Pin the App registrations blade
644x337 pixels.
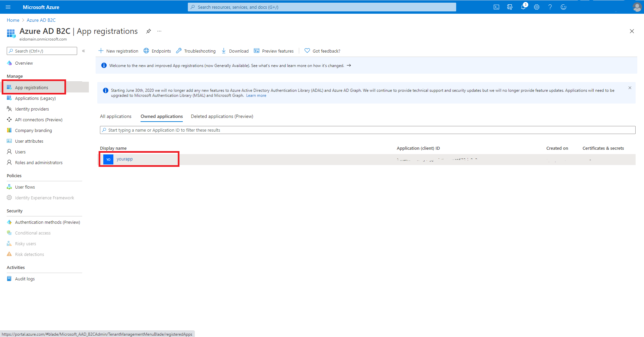[x=148, y=31]
